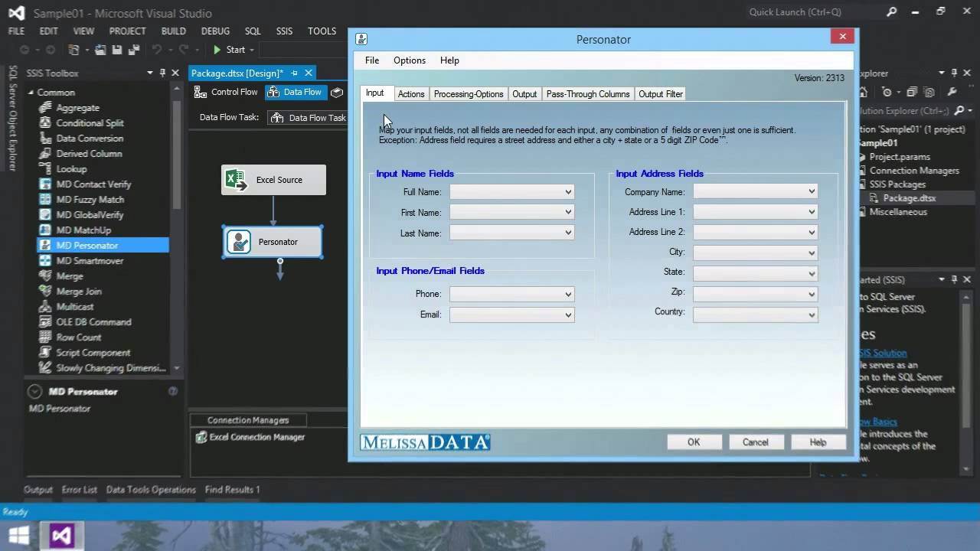Open the First Name field dropdown
The image size is (980, 551).
[x=512, y=212]
